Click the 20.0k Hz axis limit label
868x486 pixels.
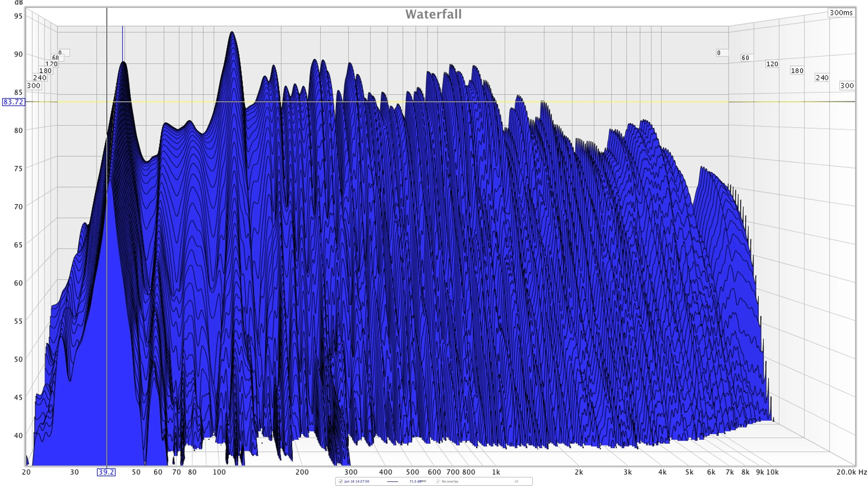coord(852,472)
